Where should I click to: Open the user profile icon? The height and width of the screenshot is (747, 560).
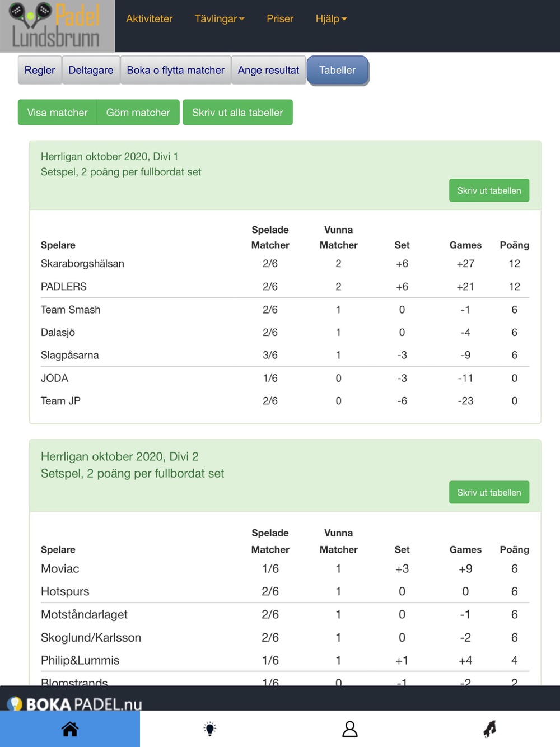pos(350,729)
